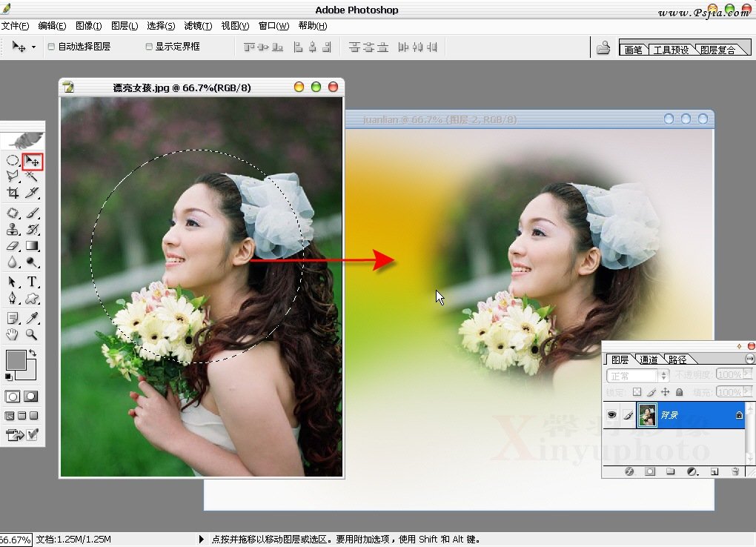Select the 背景 layer thumbnail

(x=647, y=416)
